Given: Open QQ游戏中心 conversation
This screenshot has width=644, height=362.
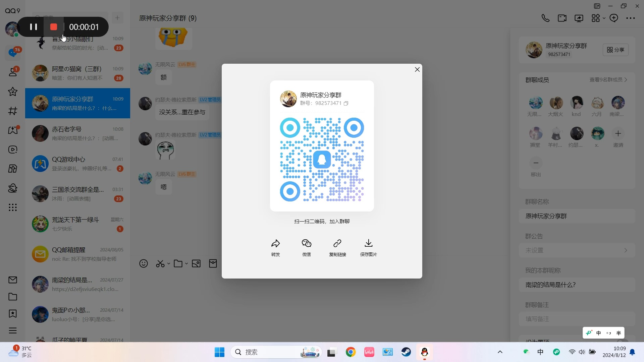Looking at the screenshot, I should click(77, 164).
